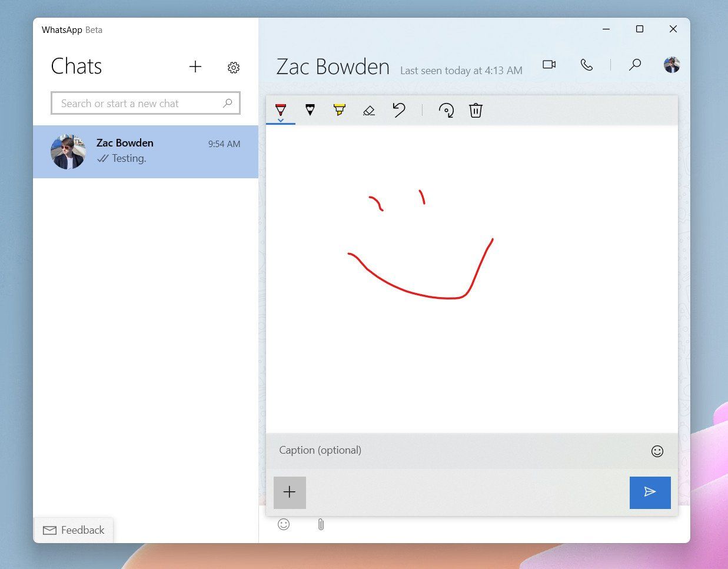Click the paperclip attach icon
Screen dimensions: 728x569
point(321,524)
